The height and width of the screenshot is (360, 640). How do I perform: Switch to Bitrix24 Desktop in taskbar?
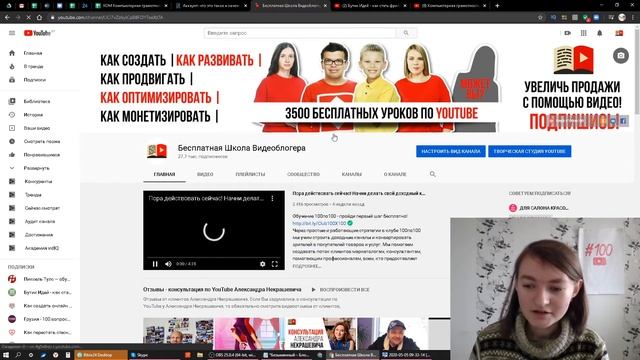[101, 355]
